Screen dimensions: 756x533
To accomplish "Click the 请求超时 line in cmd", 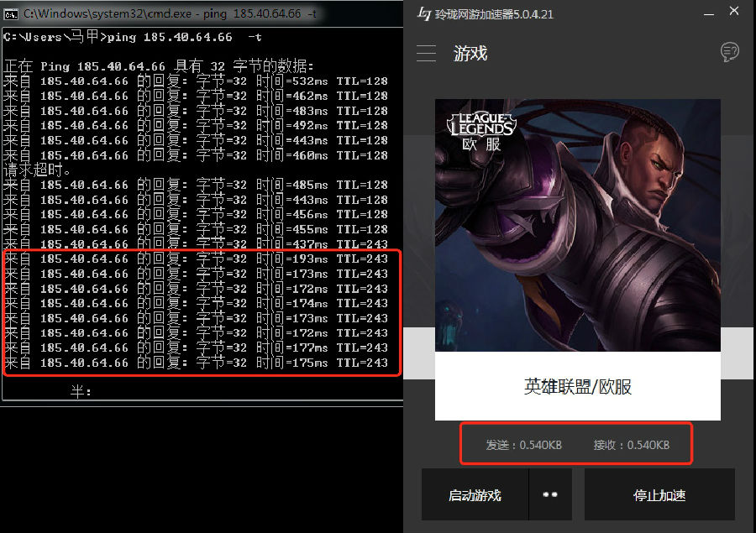I will coord(37,170).
